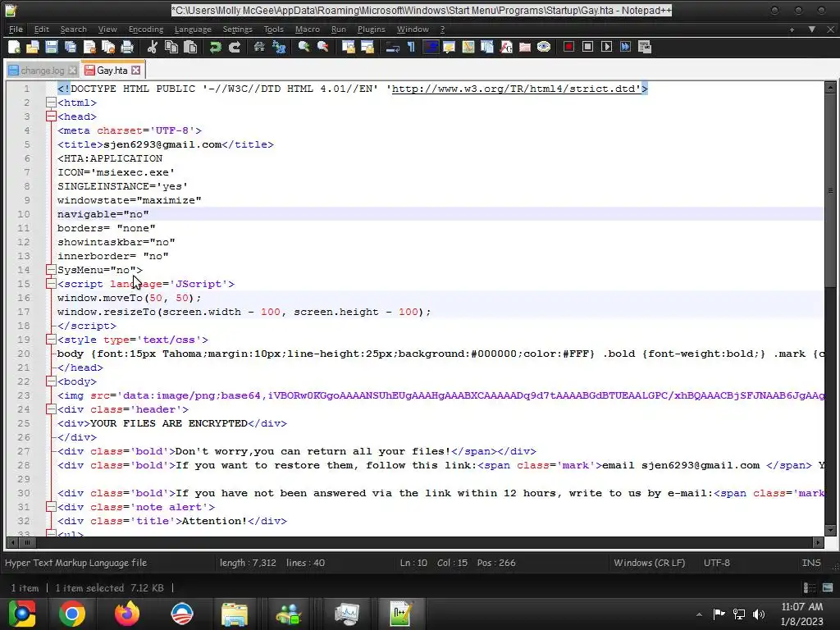Image resolution: width=840 pixels, height=630 pixels.
Task: Click Run Macro Multiple Times icon
Action: click(625, 47)
